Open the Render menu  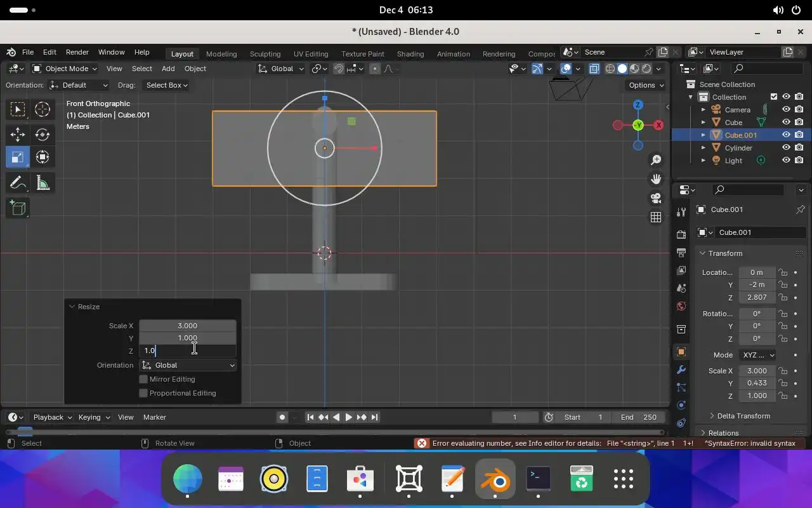[77, 52]
